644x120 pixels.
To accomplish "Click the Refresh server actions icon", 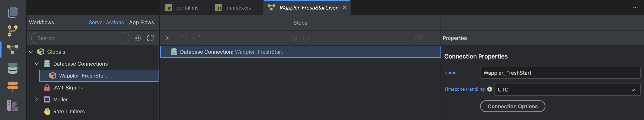I will (x=150, y=38).
